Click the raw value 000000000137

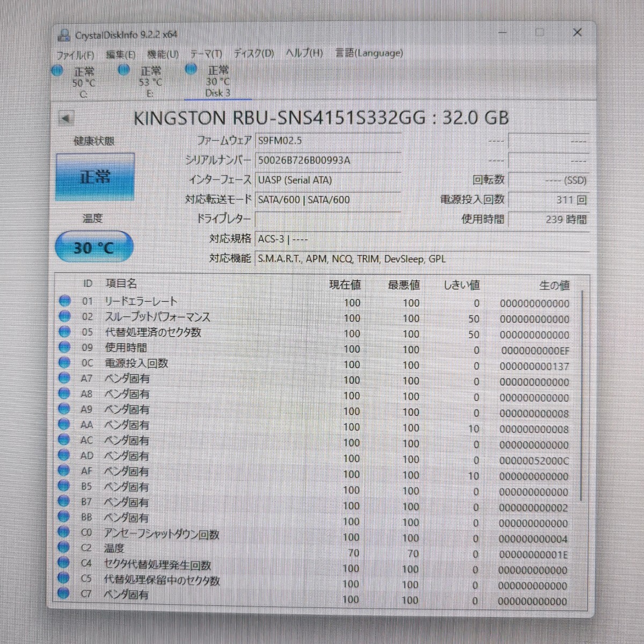pyautogui.click(x=535, y=367)
